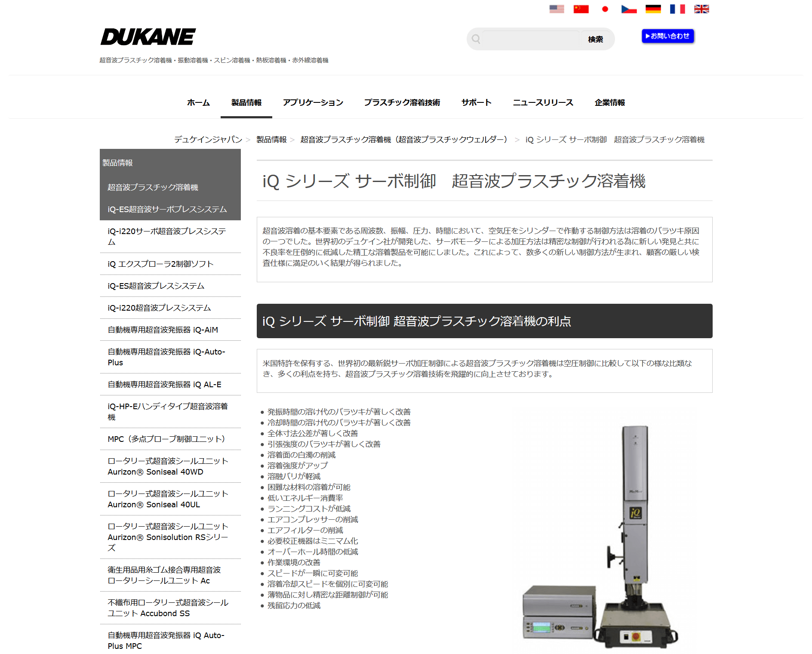Click the DUKANE logo

point(148,37)
